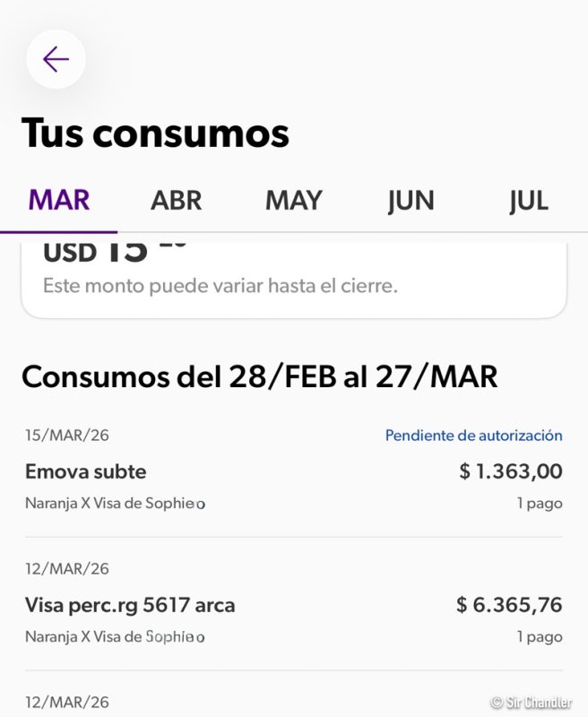Click Naranja X Visa label under Visa perc.rg

click(115, 637)
